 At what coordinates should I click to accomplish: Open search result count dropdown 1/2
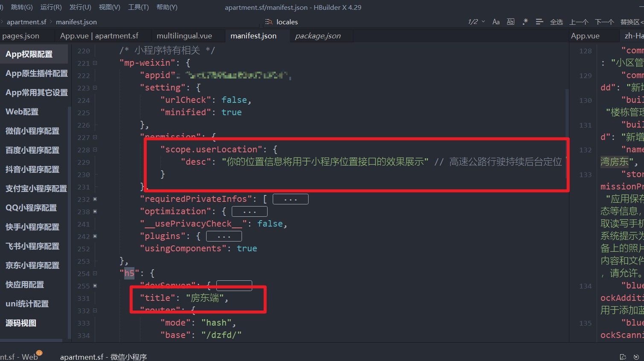coord(476,22)
